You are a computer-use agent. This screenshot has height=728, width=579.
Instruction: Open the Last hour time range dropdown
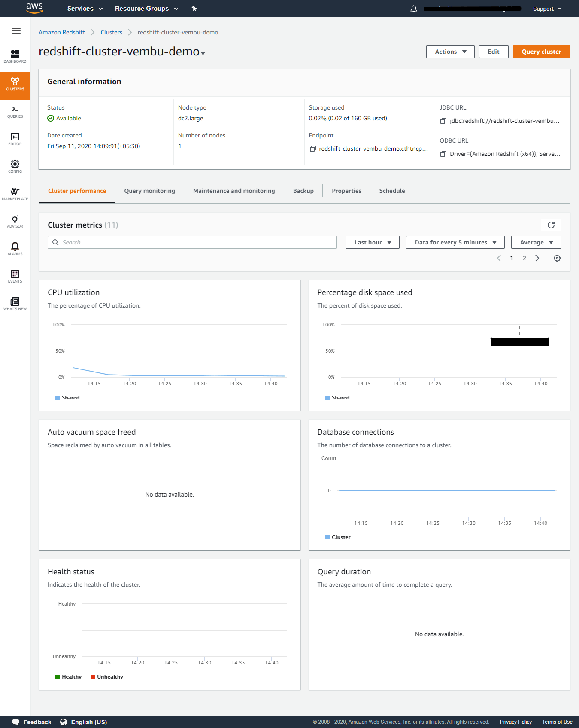pyautogui.click(x=373, y=242)
